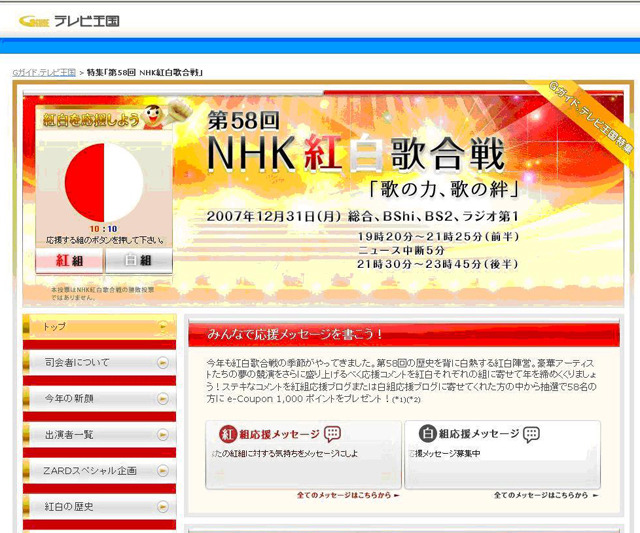Click the cheering mascot character icon
This screenshot has width=640, height=533.
tap(153, 116)
